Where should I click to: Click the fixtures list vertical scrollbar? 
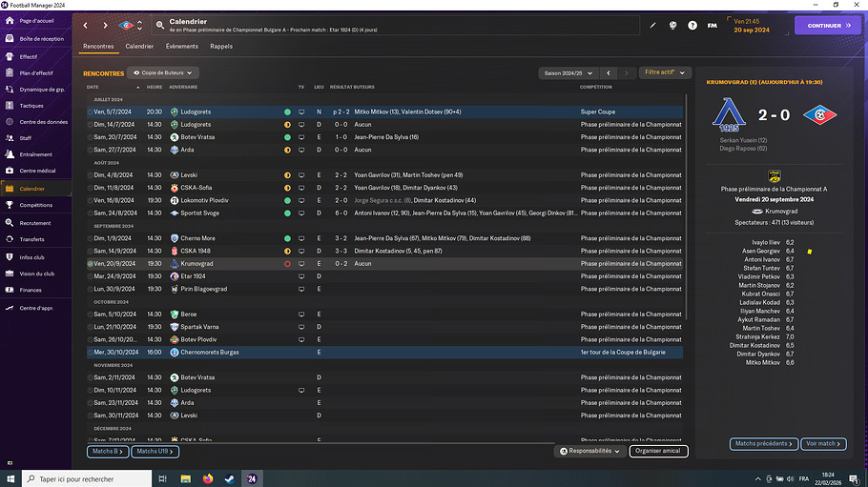pos(687,191)
